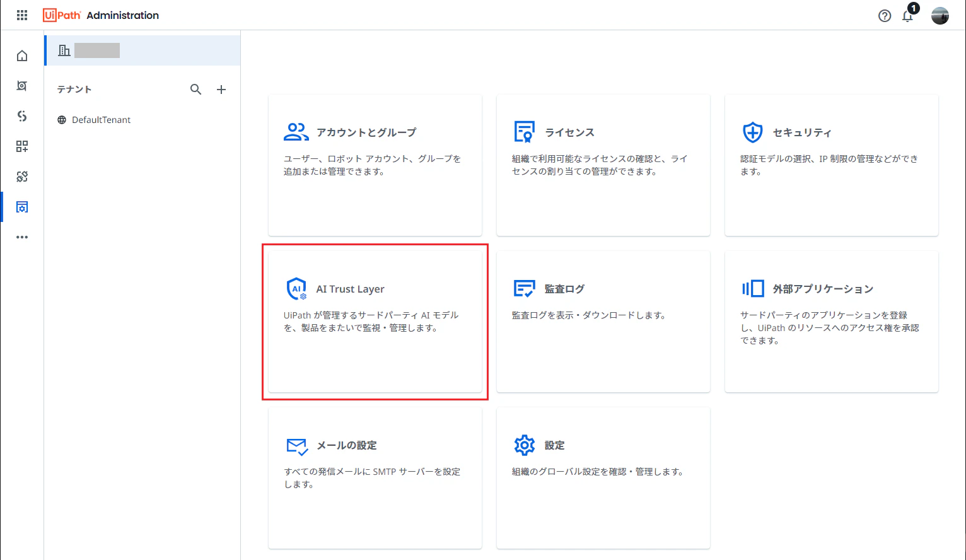Image resolution: width=966 pixels, height=560 pixels.
Task: Click the DefaultTenant globe icon
Action: (62, 120)
